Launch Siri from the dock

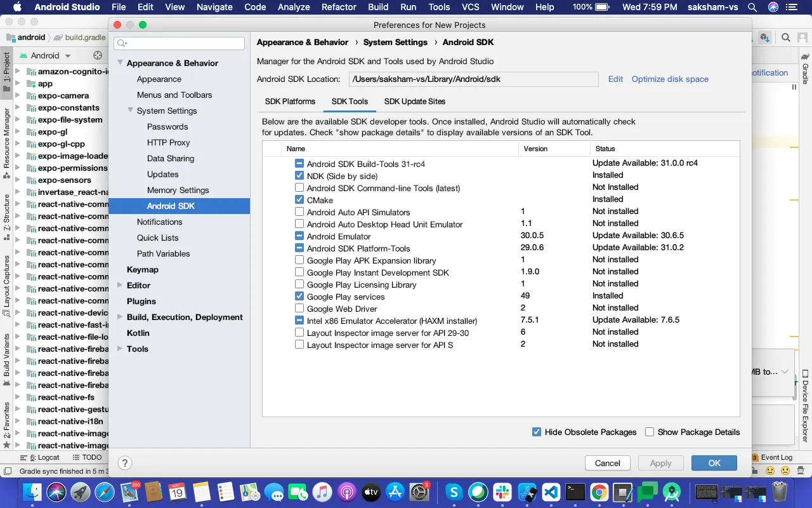click(x=56, y=492)
